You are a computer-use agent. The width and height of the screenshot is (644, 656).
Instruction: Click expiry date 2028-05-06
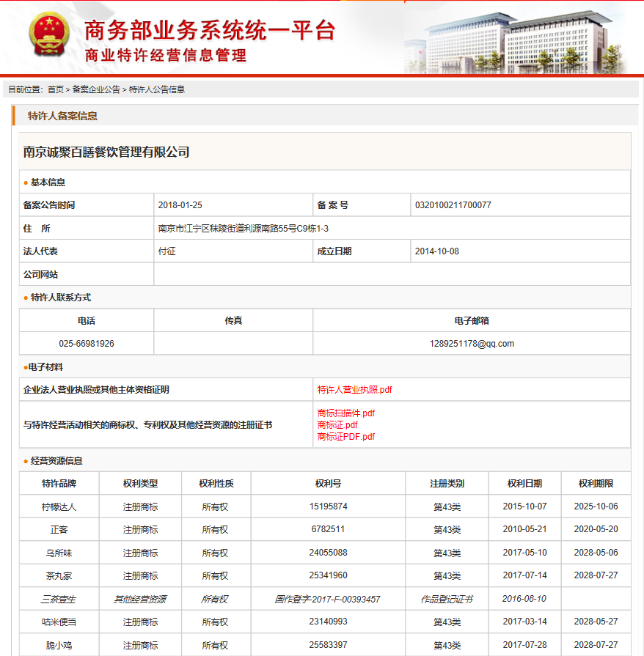click(596, 553)
